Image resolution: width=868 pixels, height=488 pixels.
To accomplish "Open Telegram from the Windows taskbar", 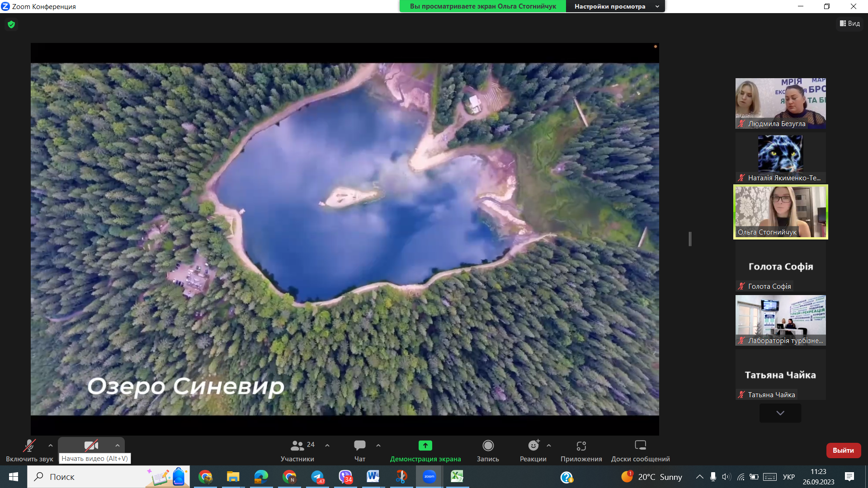I will point(317,477).
